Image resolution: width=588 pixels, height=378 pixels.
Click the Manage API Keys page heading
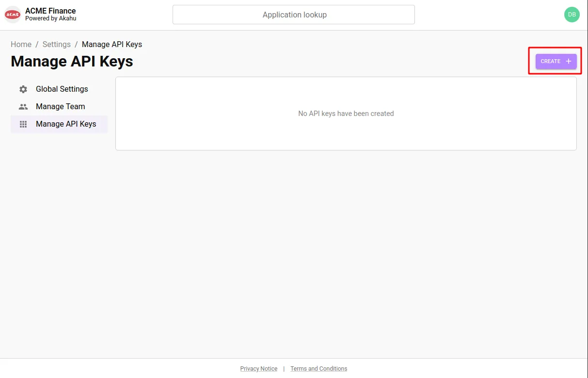click(x=72, y=62)
